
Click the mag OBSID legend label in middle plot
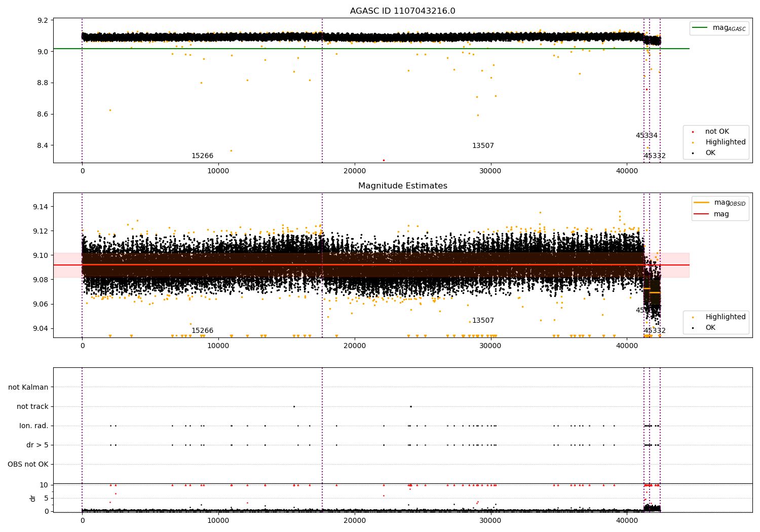tap(730, 203)
